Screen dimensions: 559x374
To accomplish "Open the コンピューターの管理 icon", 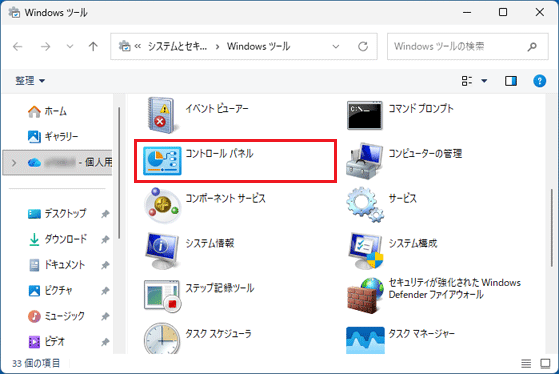I will click(x=364, y=161).
